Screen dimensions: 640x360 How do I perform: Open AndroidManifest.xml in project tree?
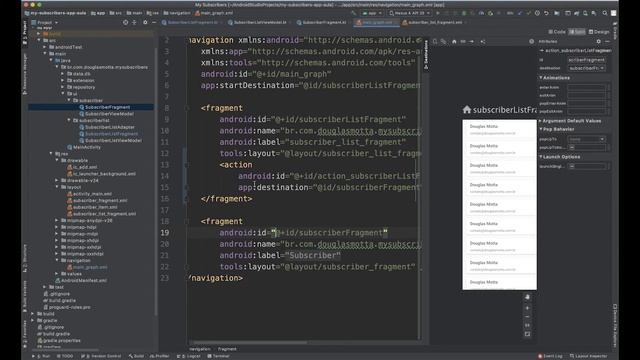(84, 280)
